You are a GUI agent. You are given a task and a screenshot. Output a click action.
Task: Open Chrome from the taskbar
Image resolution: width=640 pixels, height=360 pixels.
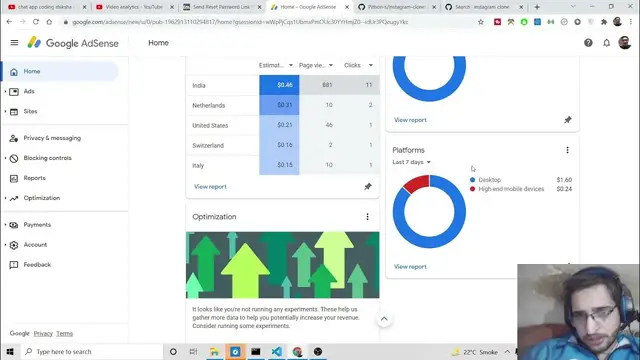297,351
